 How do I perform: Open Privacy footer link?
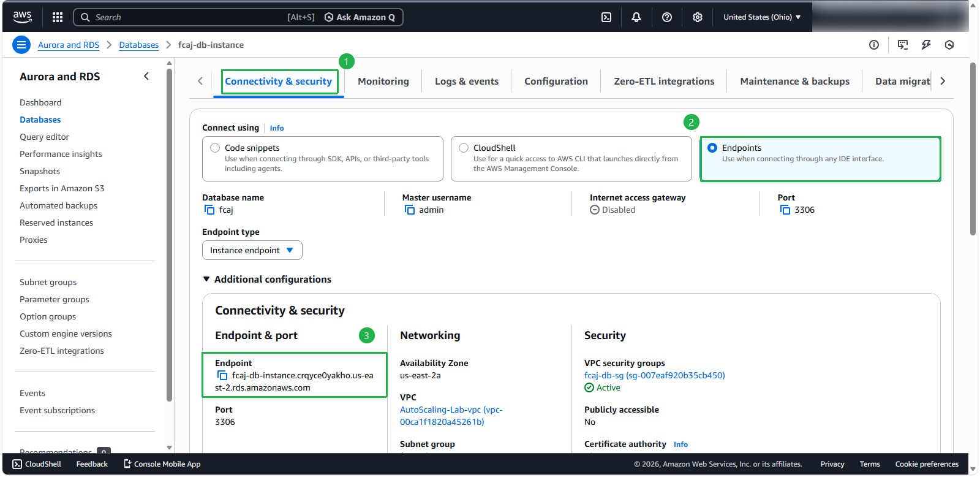pos(832,464)
